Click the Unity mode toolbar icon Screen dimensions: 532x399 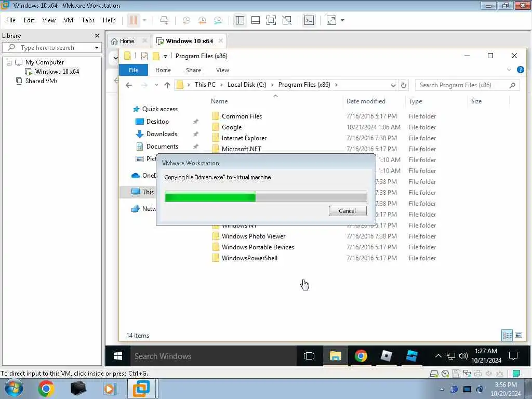tap(287, 20)
